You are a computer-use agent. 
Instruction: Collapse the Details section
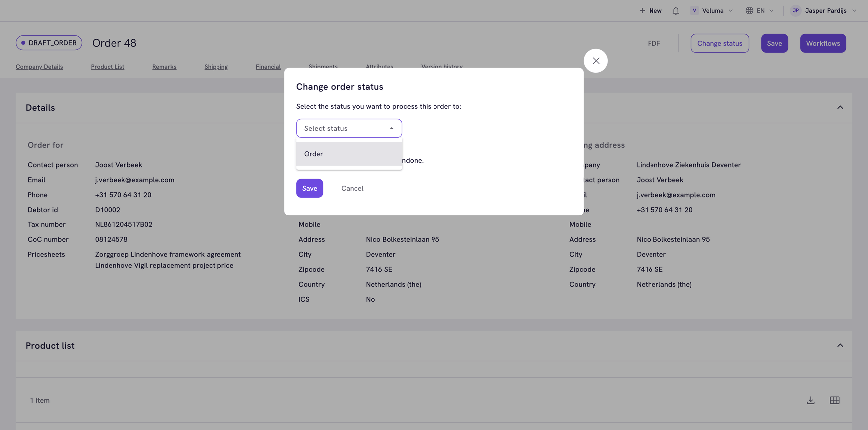(840, 108)
